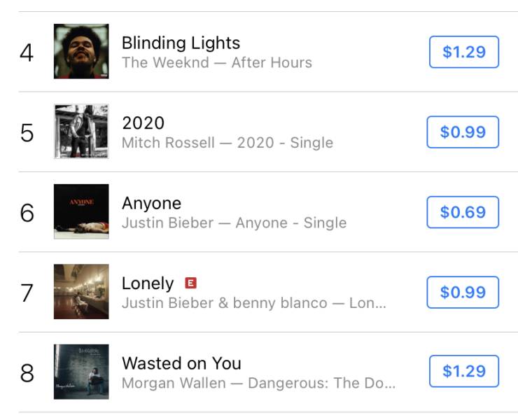Open Morgan Wallen — Dangerous album subtitle
Screen dimensions: 518x420
point(258,383)
